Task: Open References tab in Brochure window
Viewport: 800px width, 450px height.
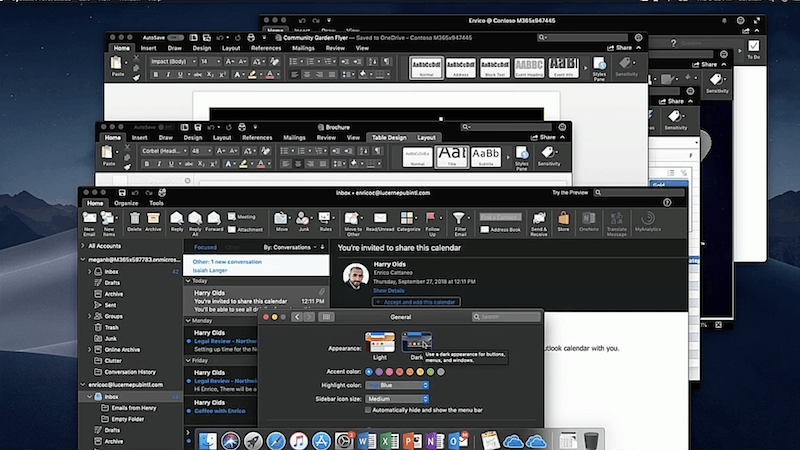Action: click(x=257, y=138)
